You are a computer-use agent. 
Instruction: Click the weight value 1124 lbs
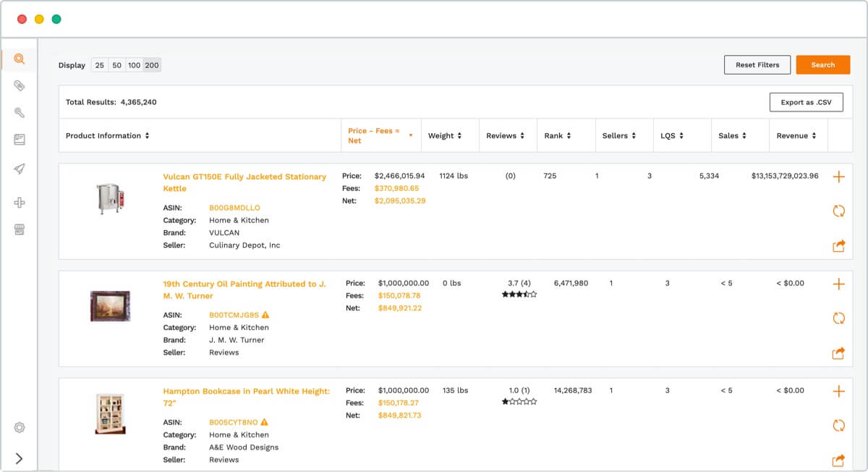click(x=454, y=176)
